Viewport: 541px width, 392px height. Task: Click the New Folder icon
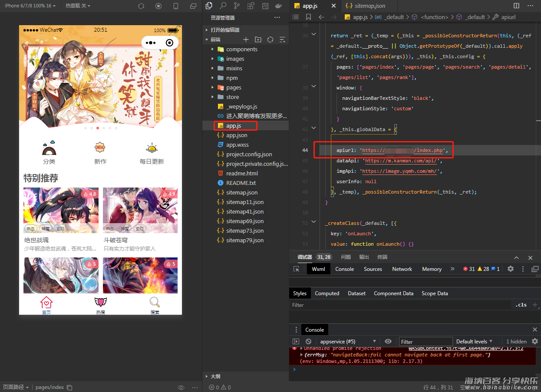(x=258, y=40)
